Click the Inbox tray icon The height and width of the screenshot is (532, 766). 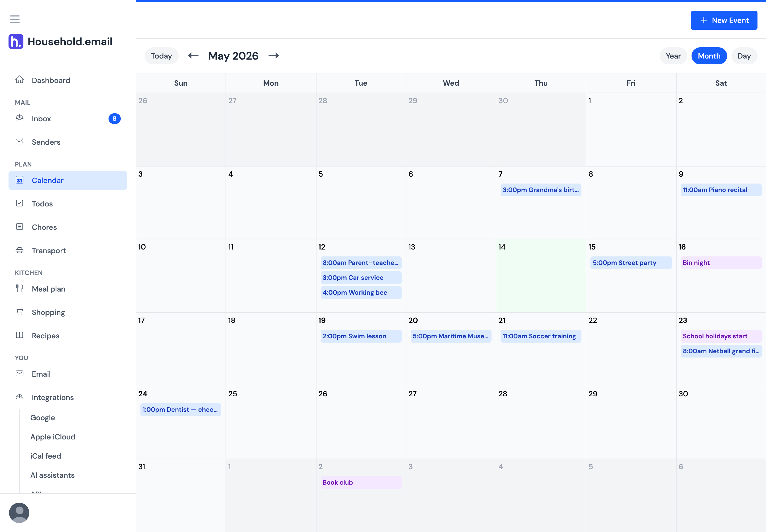(x=20, y=118)
